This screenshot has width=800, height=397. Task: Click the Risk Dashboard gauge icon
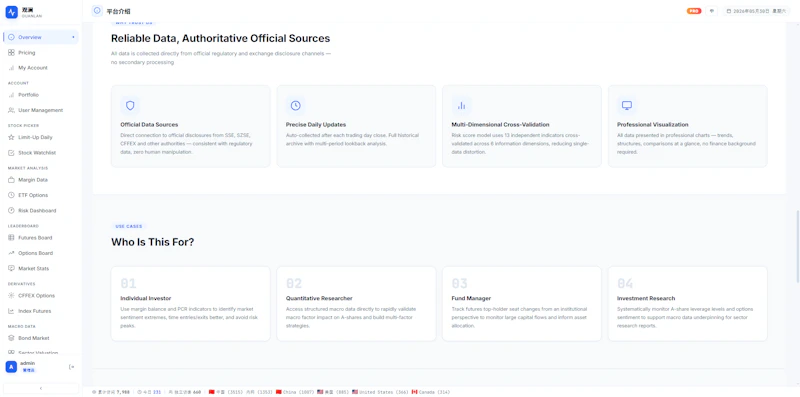11,210
